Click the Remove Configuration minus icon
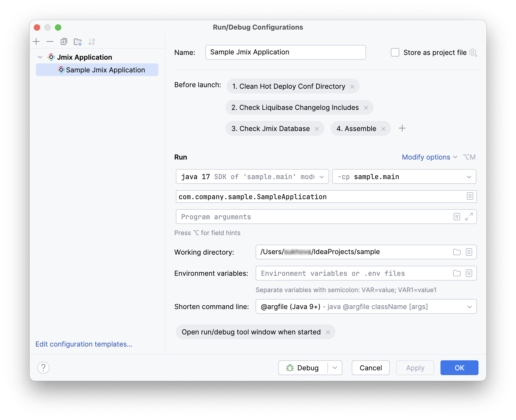516x420 pixels. tap(50, 41)
